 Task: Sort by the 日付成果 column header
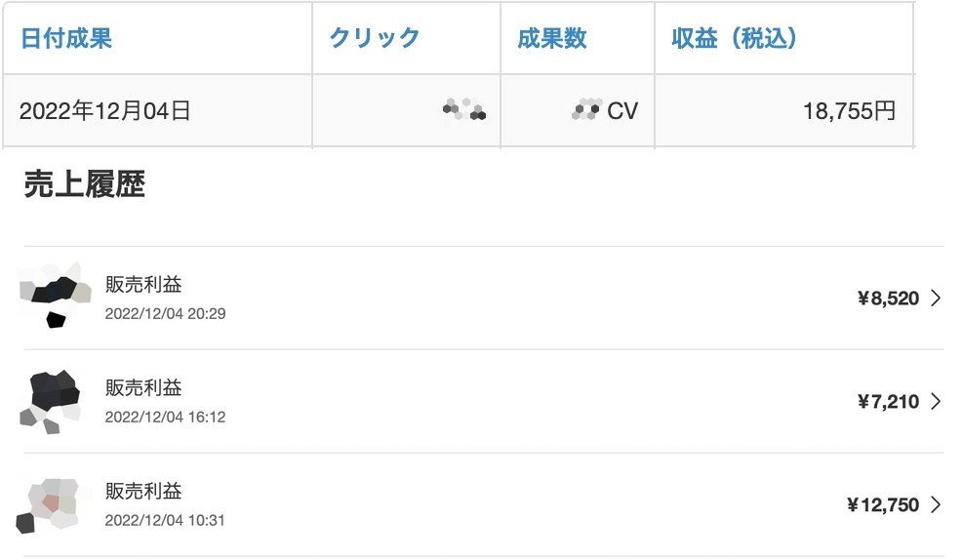coord(66,38)
